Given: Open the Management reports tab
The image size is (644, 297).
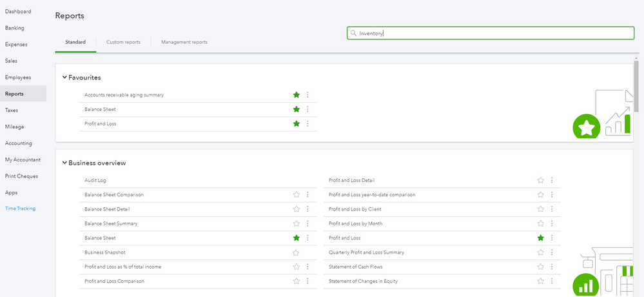Looking at the screenshot, I should (x=184, y=42).
